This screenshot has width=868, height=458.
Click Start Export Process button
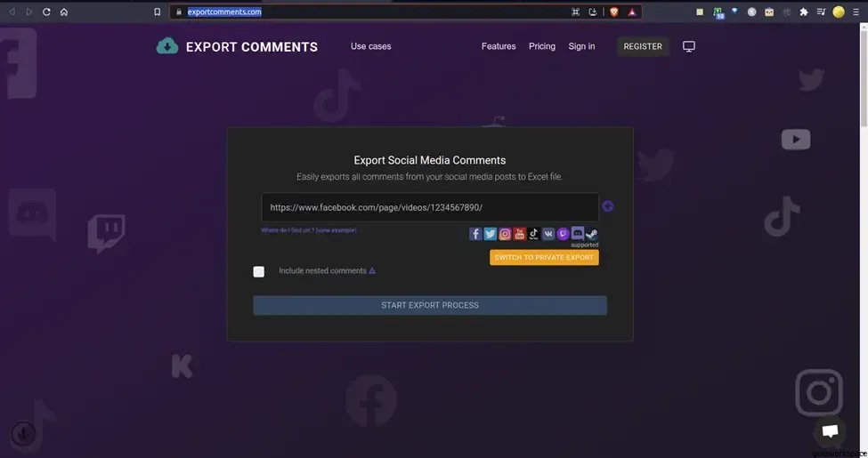pyautogui.click(x=430, y=305)
